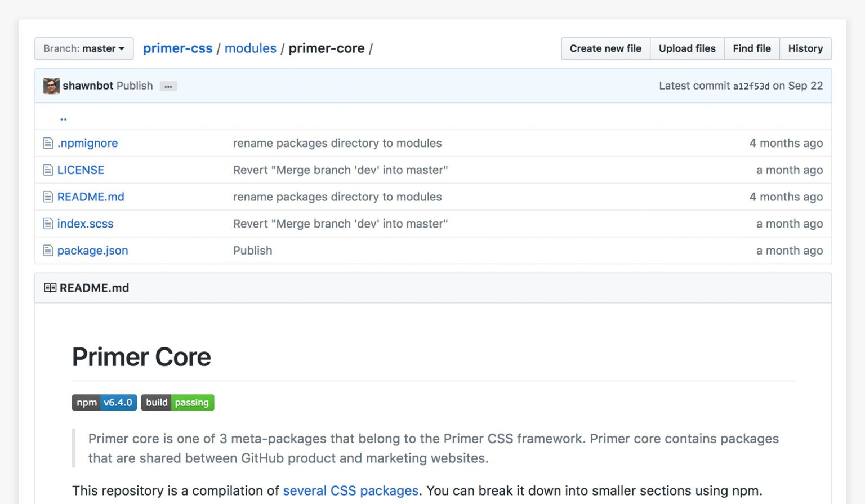The width and height of the screenshot is (865, 504).
Task: Click the npm v6.4.0 badge
Action: click(104, 403)
